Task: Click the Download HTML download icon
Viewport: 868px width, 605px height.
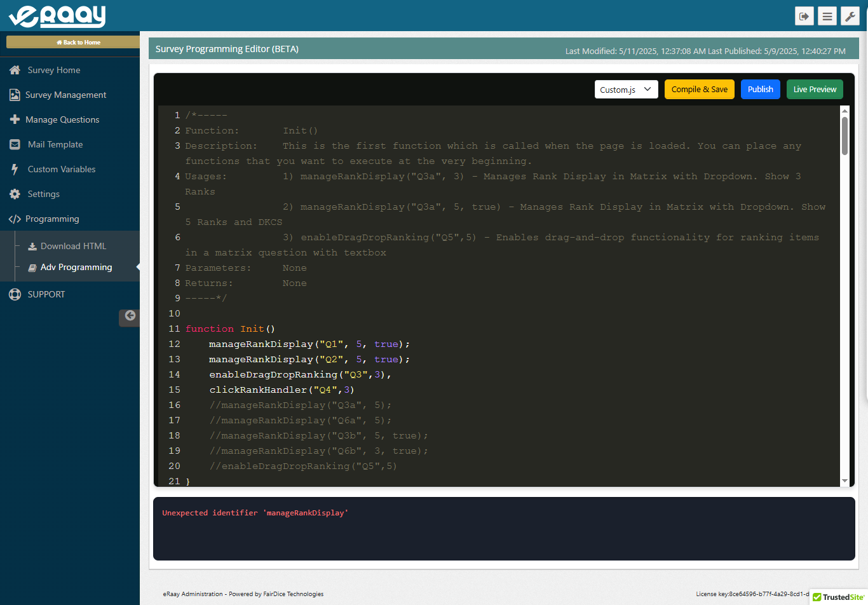Action: [32, 246]
